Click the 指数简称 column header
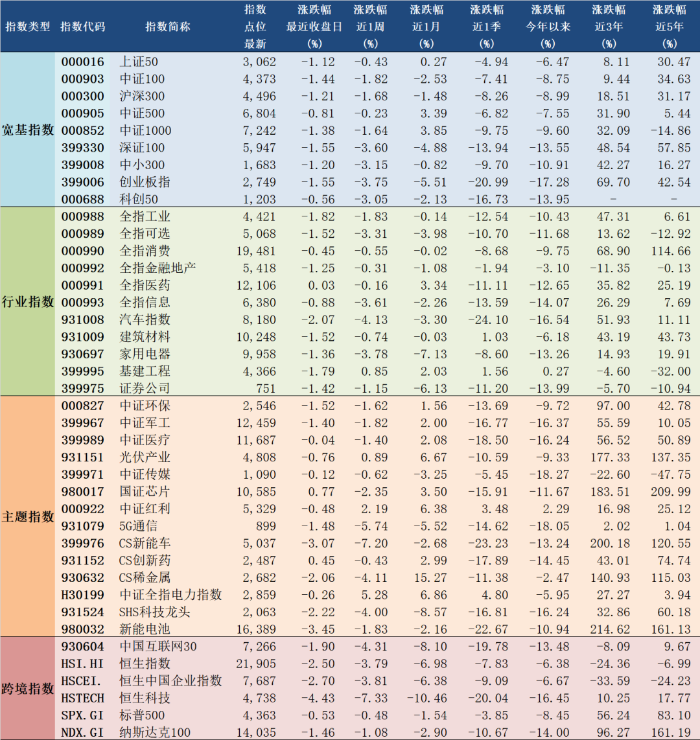Image resolution: width=700 pixels, height=740 pixels. coord(168,27)
